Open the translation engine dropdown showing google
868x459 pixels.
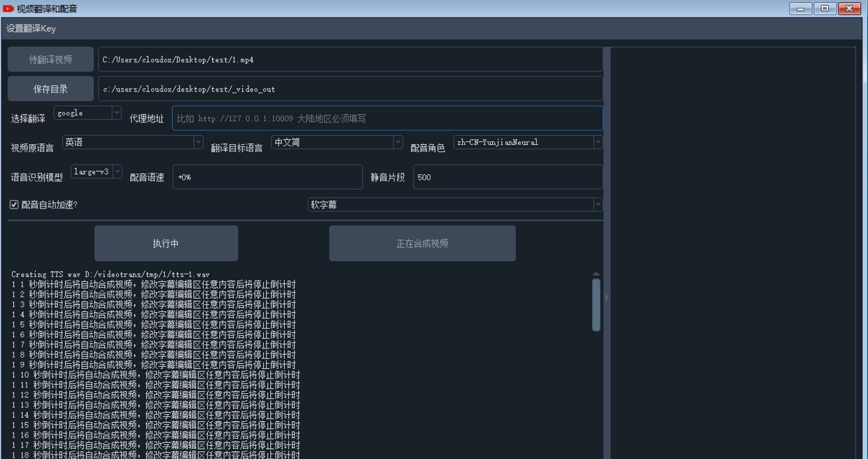(x=87, y=113)
